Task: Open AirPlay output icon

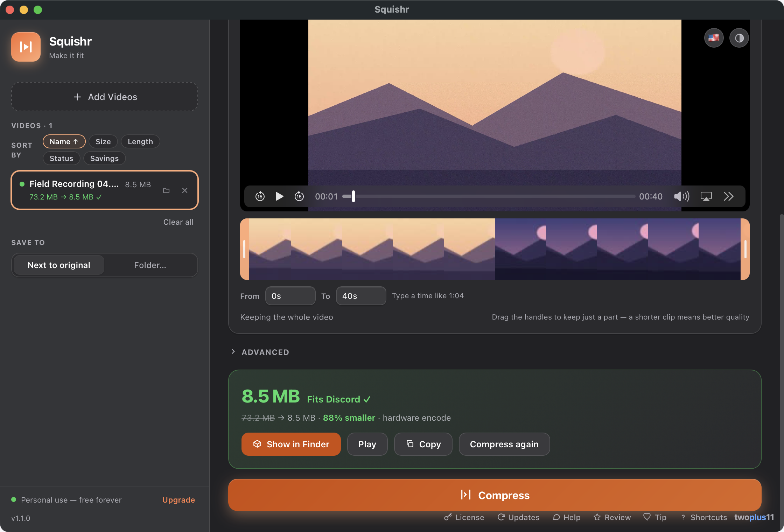Action: point(706,196)
